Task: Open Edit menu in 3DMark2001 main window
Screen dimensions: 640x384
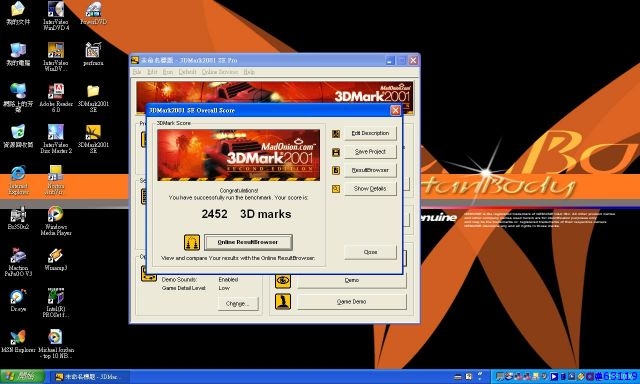Action: 152,72
